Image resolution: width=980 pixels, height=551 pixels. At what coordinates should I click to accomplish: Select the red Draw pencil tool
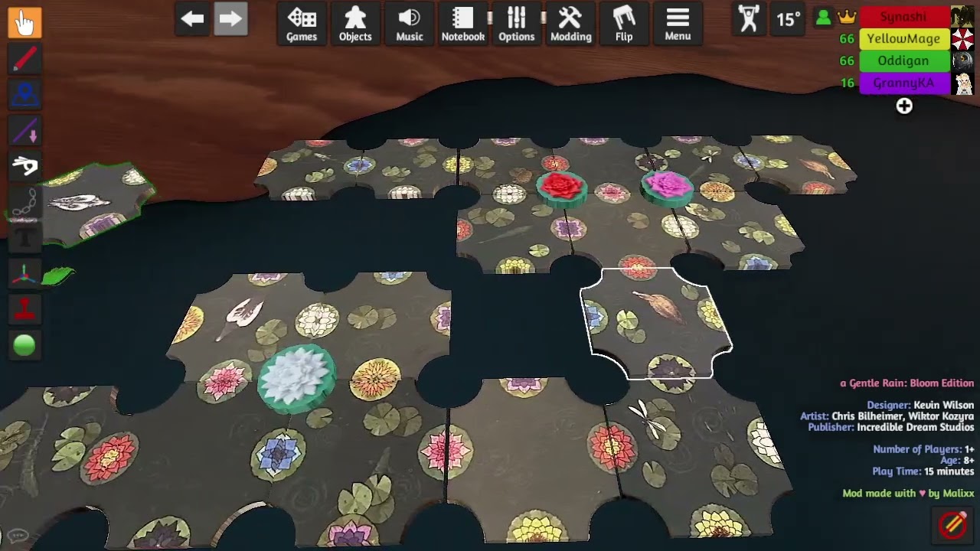point(24,58)
